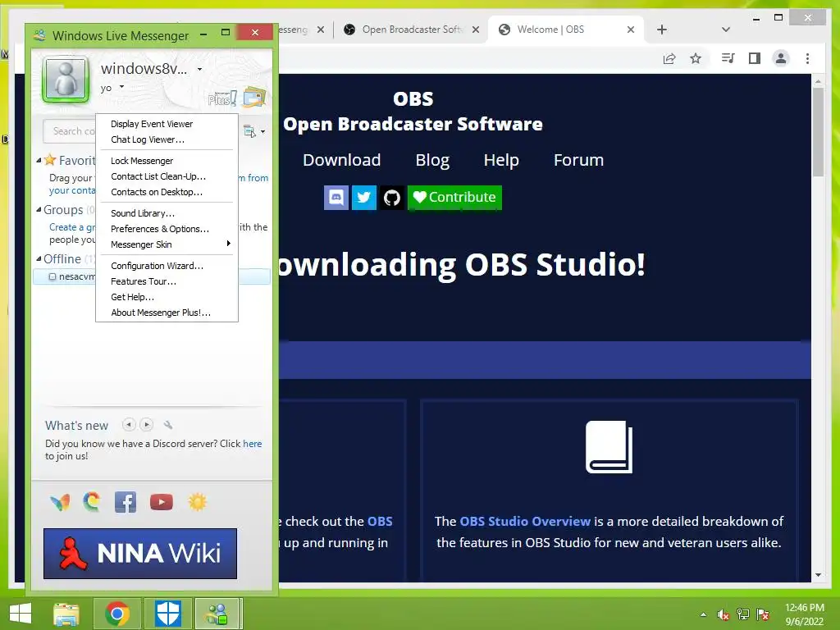Open Messenger Skin submenu

(167, 244)
